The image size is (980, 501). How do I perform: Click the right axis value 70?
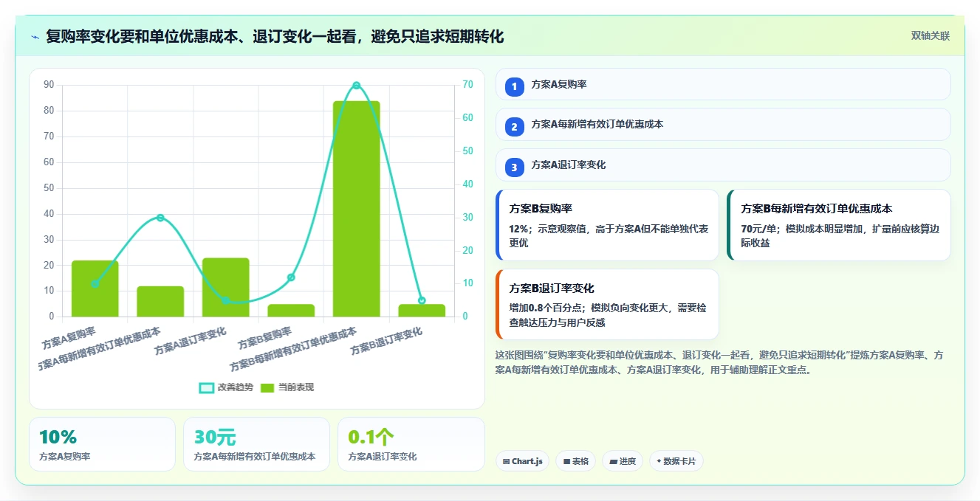pyautogui.click(x=467, y=85)
